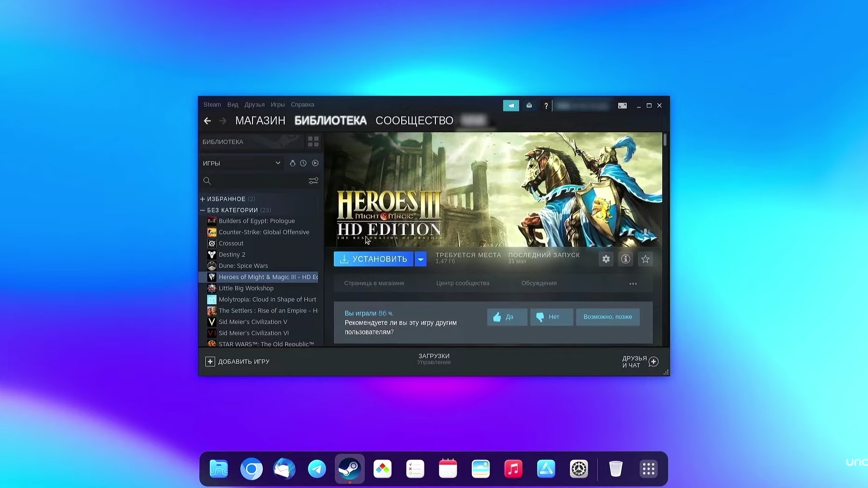Open the Steam icon in dock
868x488 pixels.
click(x=350, y=469)
